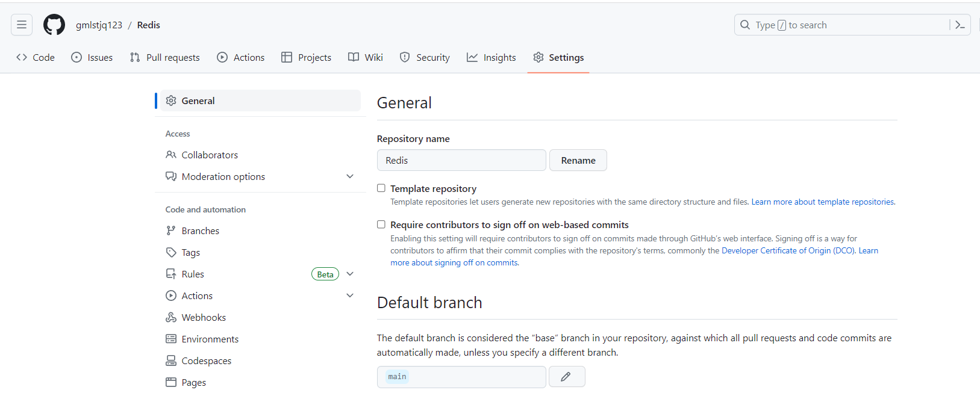
Task: Click the Repository name input field
Action: [x=461, y=160]
